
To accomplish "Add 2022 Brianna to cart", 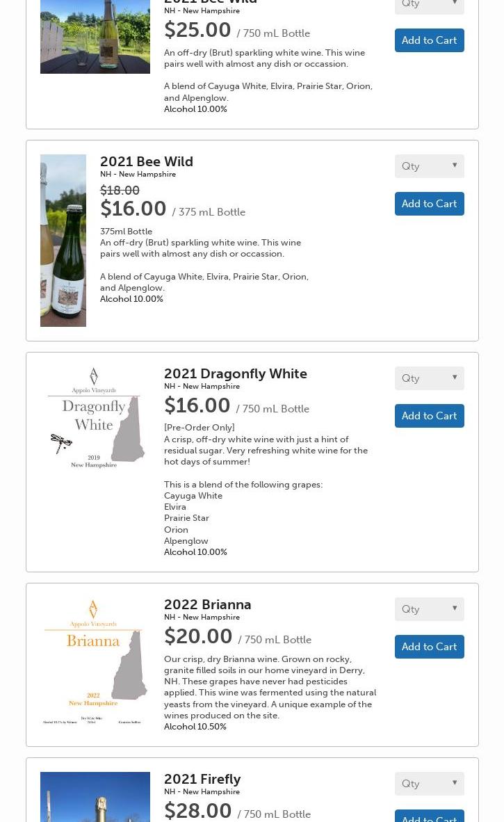I will point(429,646).
